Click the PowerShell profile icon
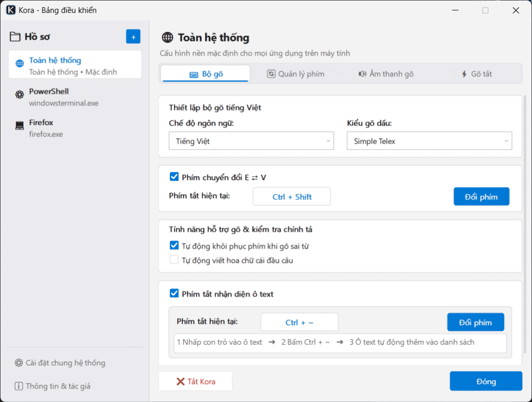The width and height of the screenshot is (532, 402). tap(20, 95)
